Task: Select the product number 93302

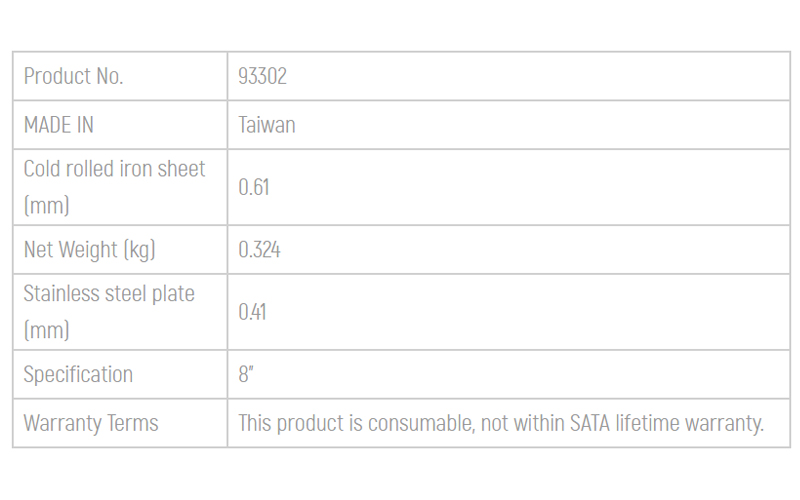Action: (x=262, y=76)
